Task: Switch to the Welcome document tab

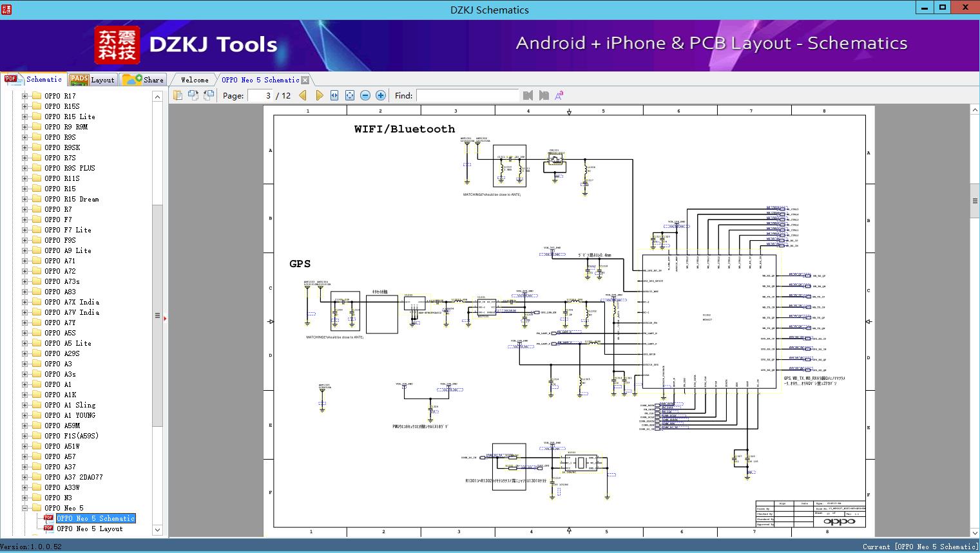Action: pos(195,80)
